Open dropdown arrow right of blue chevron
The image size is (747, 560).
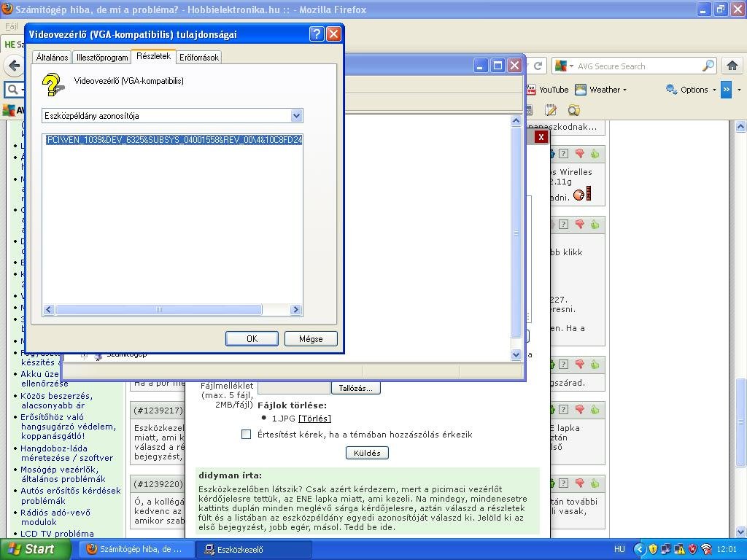coord(739,90)
